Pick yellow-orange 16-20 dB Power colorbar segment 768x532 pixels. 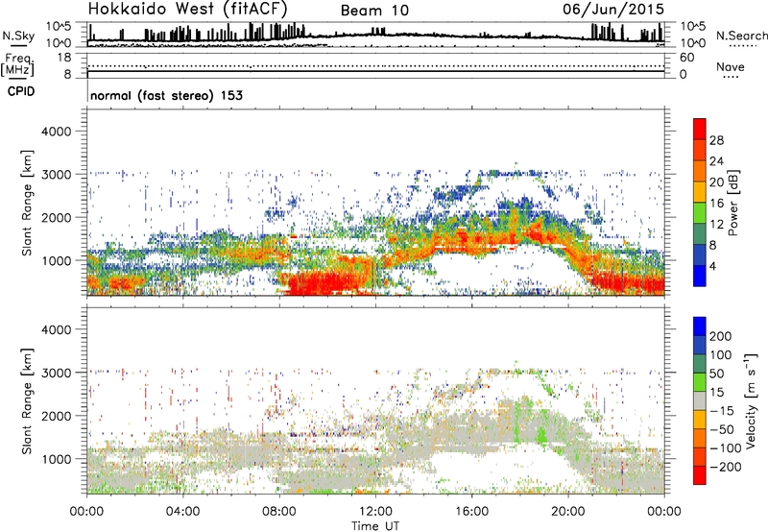[700, 192]
